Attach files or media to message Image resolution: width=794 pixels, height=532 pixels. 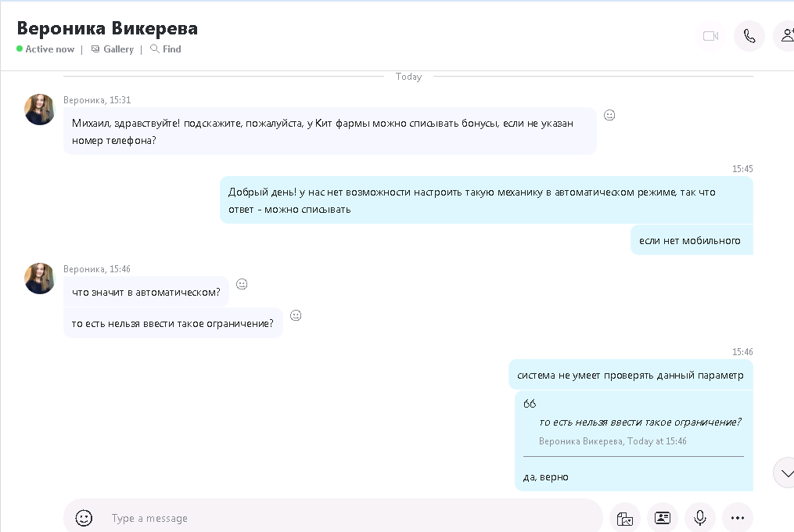pyautogui.click(x=624, y=518)
